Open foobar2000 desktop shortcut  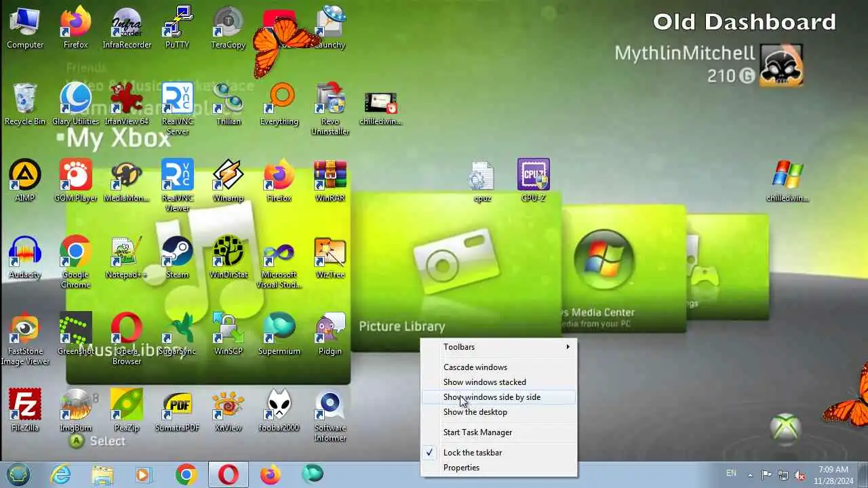pos(279,411)
